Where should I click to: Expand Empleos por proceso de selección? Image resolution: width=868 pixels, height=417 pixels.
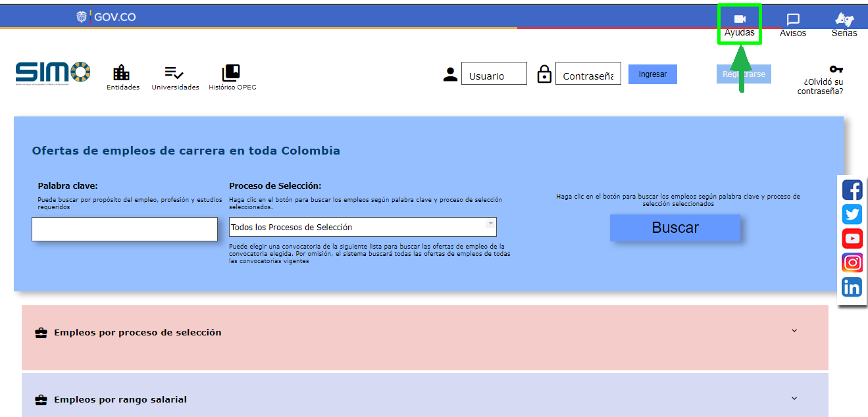click(794, 331)
